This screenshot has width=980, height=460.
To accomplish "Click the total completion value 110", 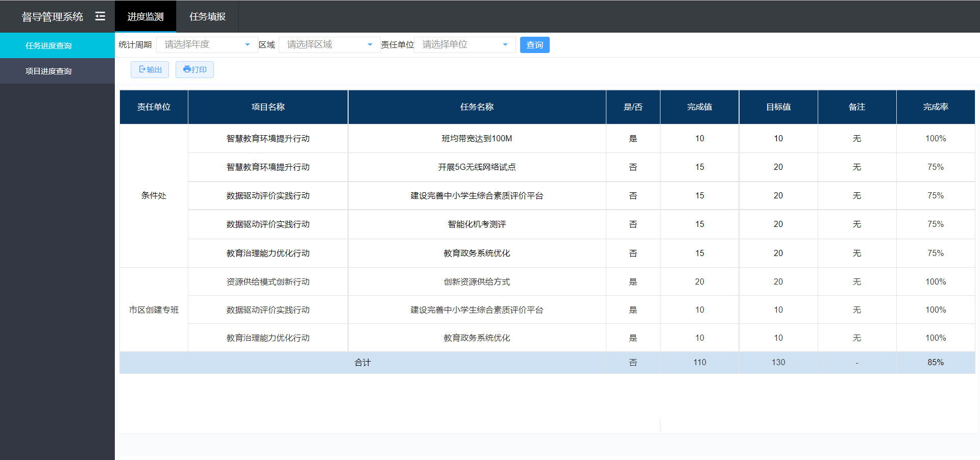I will 699,363.
